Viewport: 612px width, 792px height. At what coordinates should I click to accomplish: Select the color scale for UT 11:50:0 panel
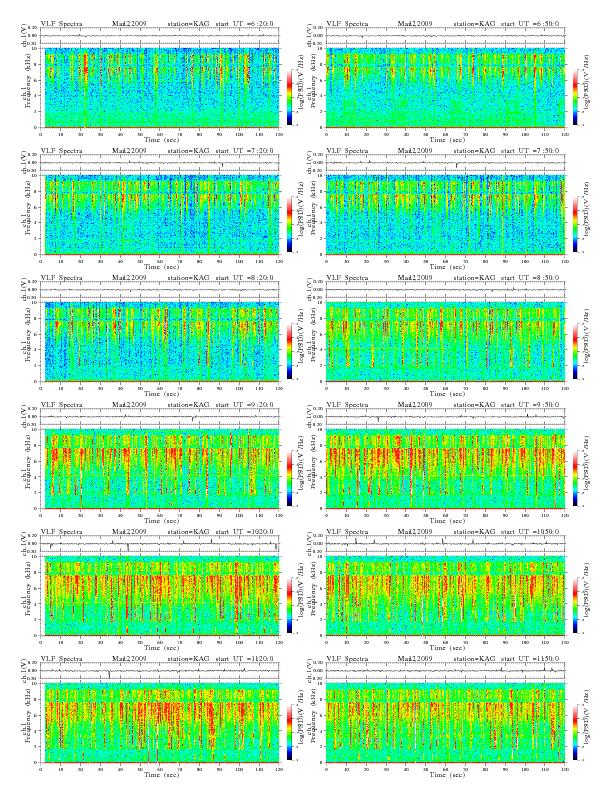(x=576, y=733)
